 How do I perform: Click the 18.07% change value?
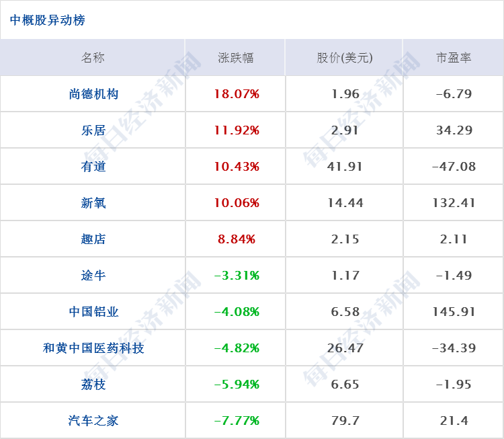coord(237,94)
